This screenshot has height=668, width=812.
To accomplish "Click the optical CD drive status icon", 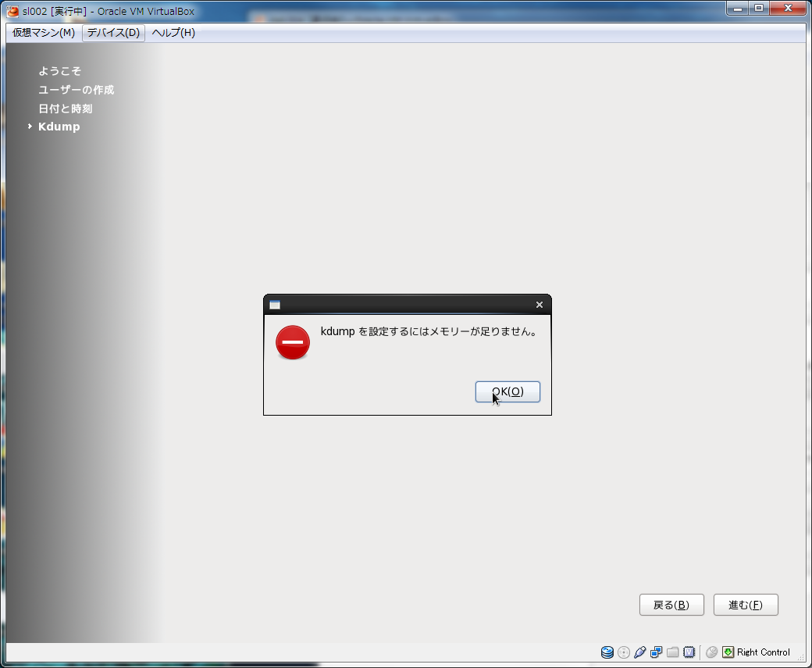I will coord(624,652).
